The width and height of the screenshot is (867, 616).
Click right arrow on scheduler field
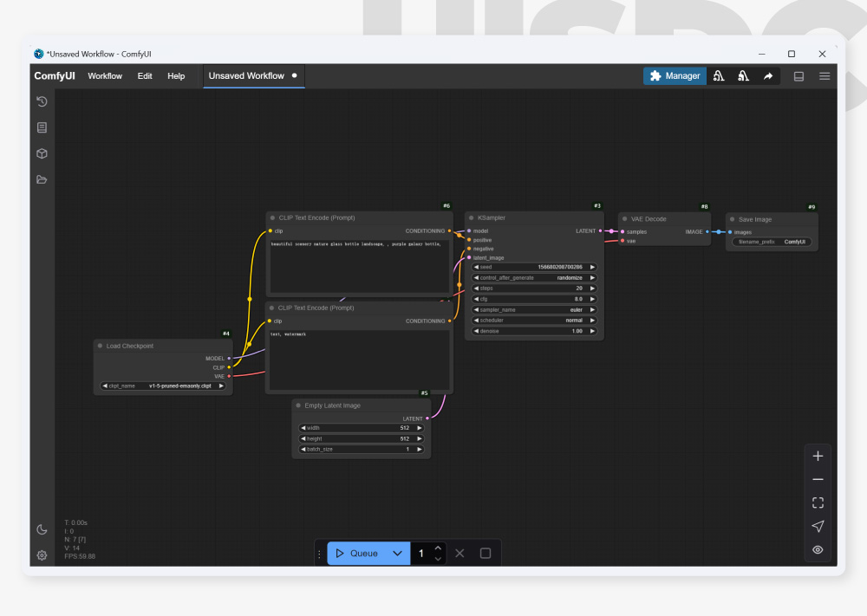click(x=592, y=321)
